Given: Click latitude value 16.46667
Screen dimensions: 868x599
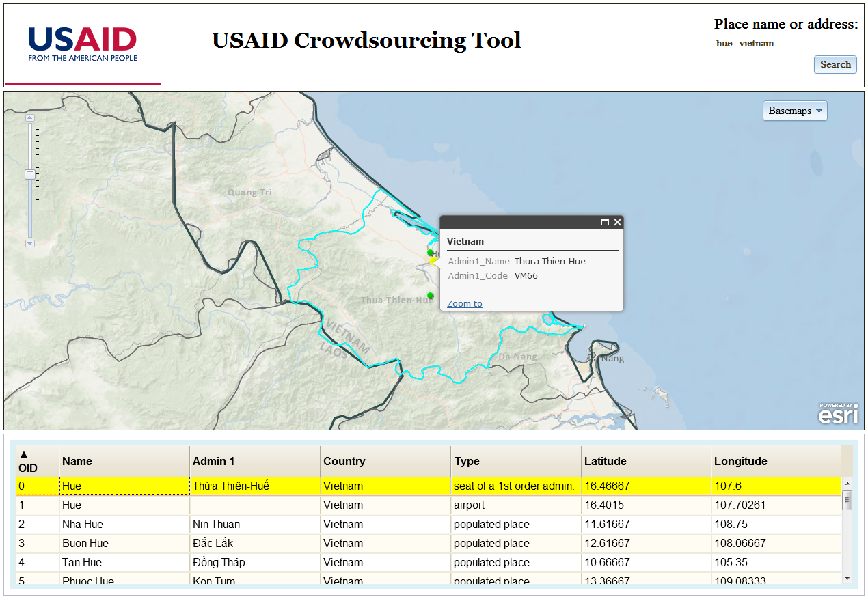Looking at the screenshot, I should [646, 486].
